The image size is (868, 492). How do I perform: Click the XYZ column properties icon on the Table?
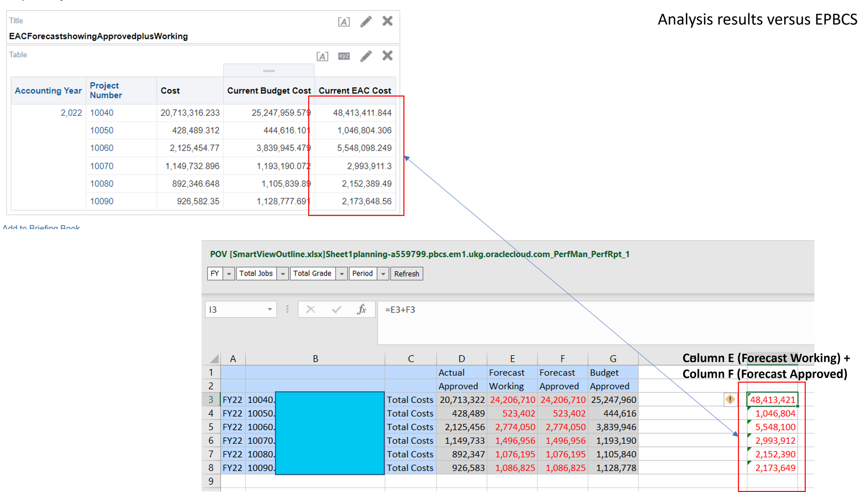tap(344, 56)
